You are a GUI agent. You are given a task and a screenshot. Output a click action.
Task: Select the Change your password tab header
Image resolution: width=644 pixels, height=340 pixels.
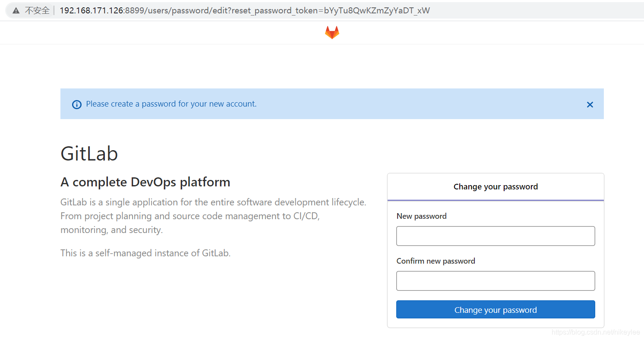[496, 187]
